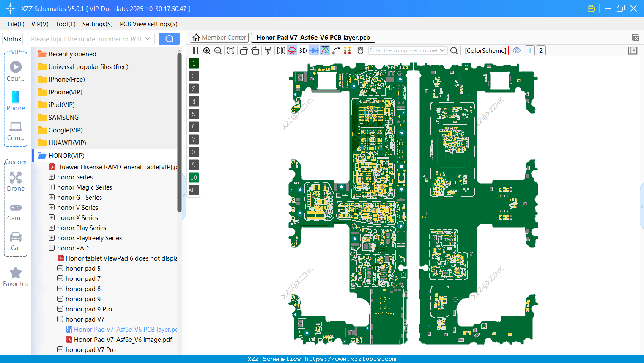644x363 pixels.
Task: Collapse the honor PAD node
Action: pyautogui.click(x=52, y=248)
